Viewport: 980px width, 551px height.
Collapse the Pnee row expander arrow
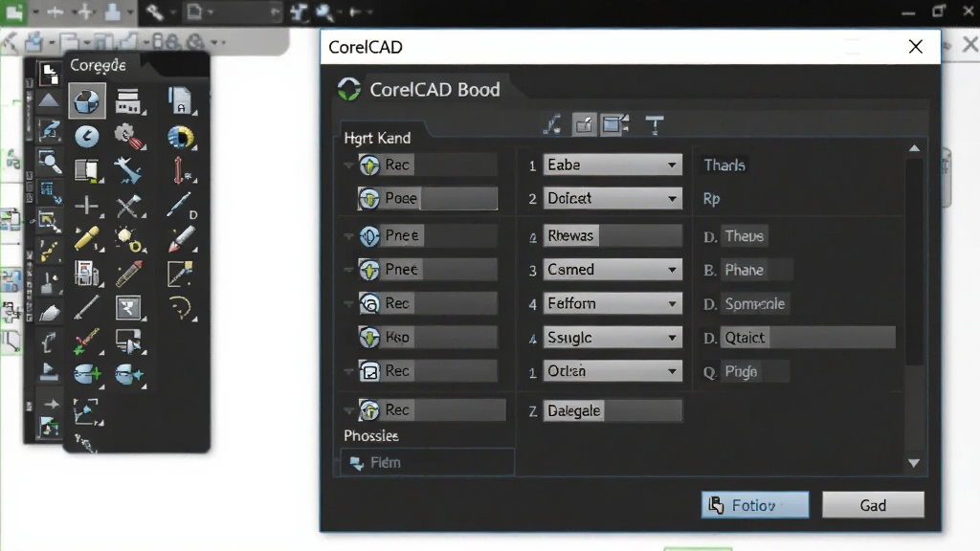tap(348, 236)
